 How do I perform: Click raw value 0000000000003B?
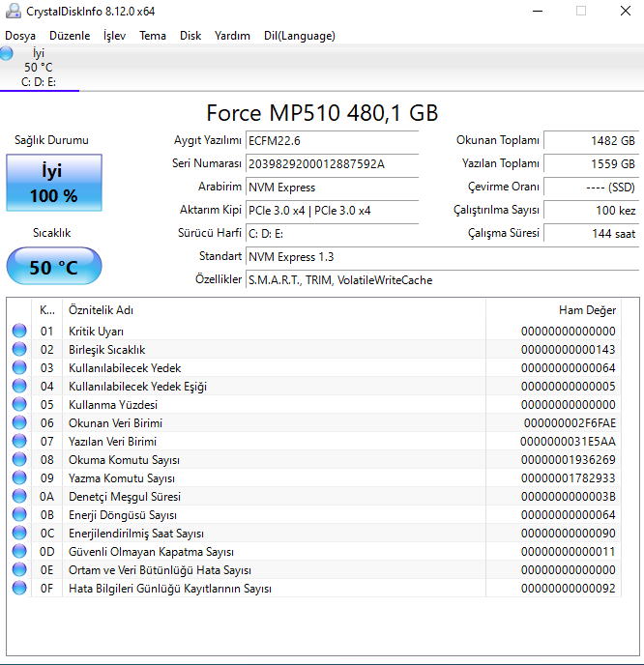tap(569, 497)
